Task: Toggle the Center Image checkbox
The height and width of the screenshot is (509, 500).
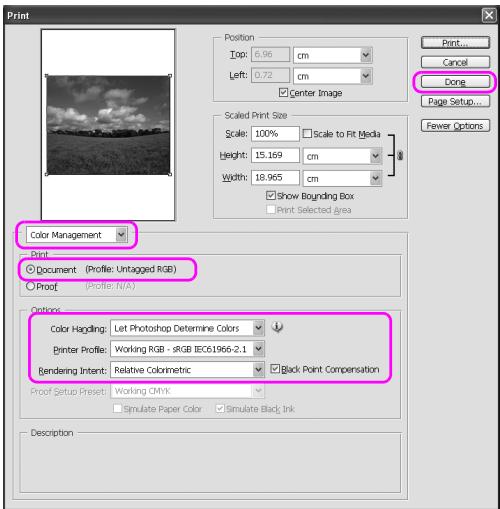Action: click(x=283, y=92)
